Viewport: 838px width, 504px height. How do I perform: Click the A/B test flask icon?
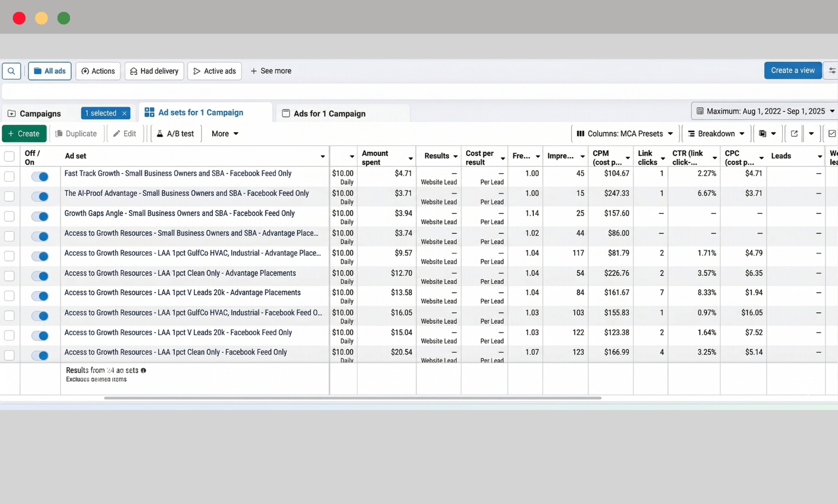pyautogui.click(x=160, y=133)
